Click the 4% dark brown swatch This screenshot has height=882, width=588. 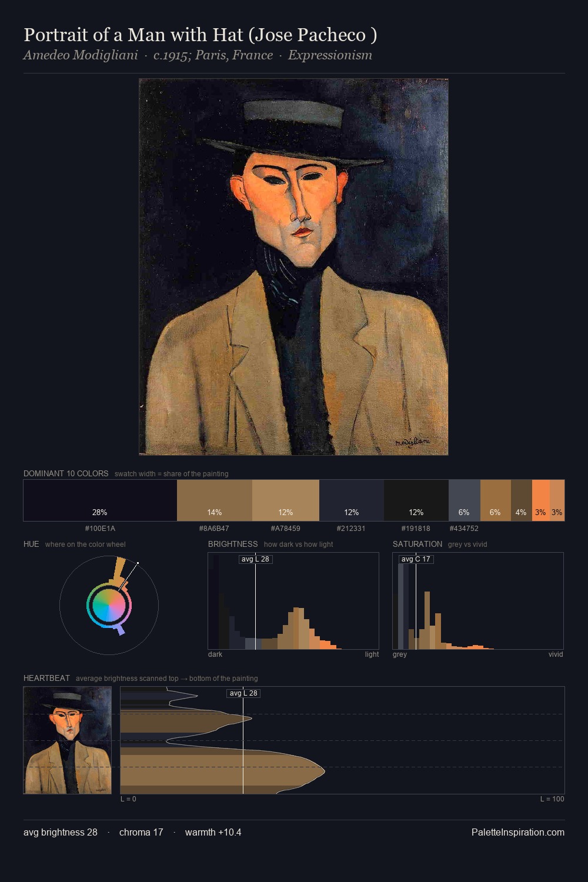click(522, 500)
